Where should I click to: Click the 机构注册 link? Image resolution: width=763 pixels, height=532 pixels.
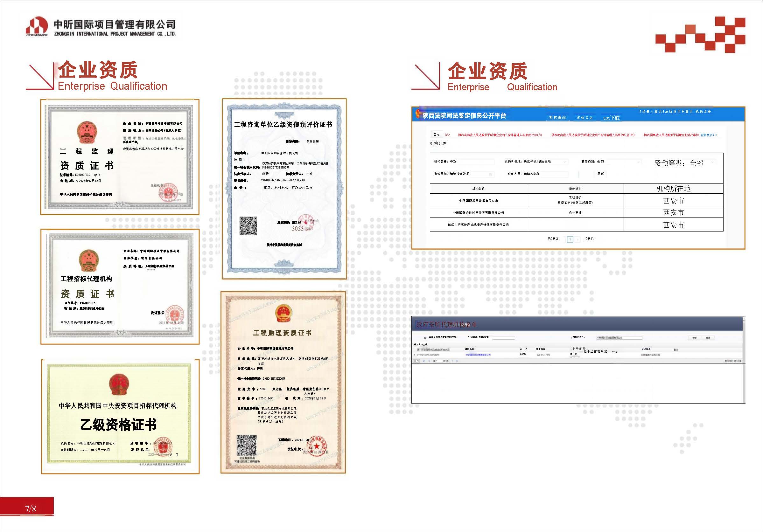[703, 112]
